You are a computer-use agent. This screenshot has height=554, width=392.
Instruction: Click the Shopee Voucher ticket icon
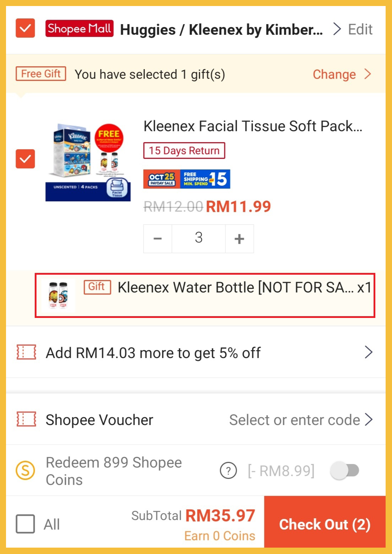tap(26, 419)
